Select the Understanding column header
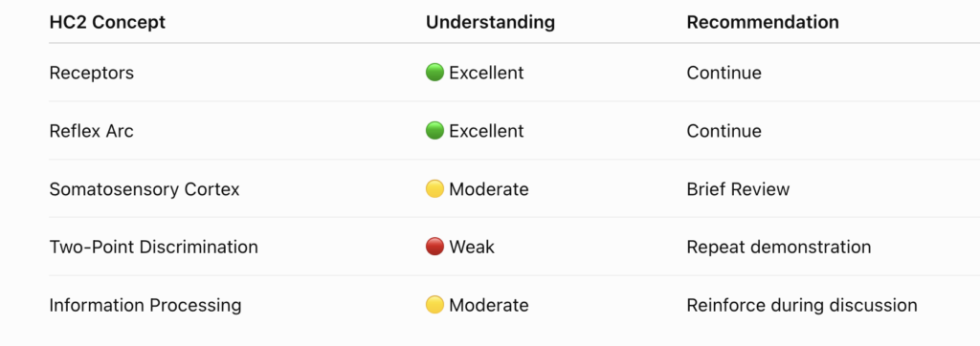Image resolution: width=980 pixels, height=346 pixels. click(x=490, y=23)
